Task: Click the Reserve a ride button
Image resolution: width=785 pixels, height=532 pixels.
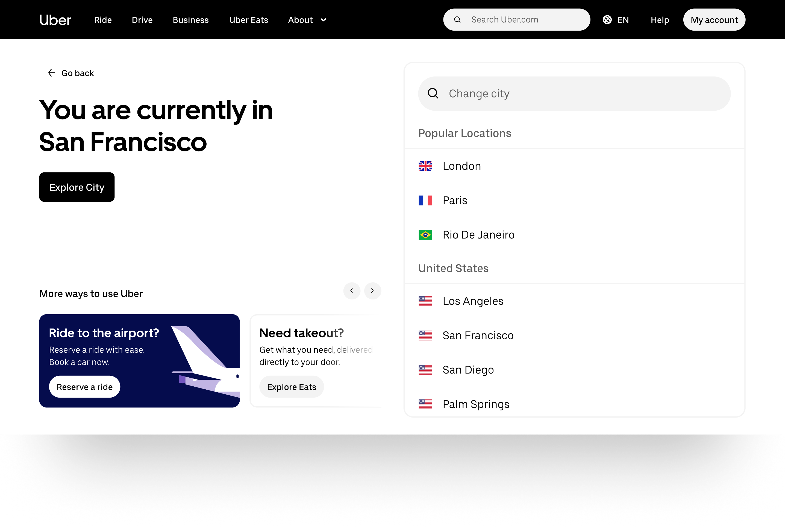Action: point(84,387)
